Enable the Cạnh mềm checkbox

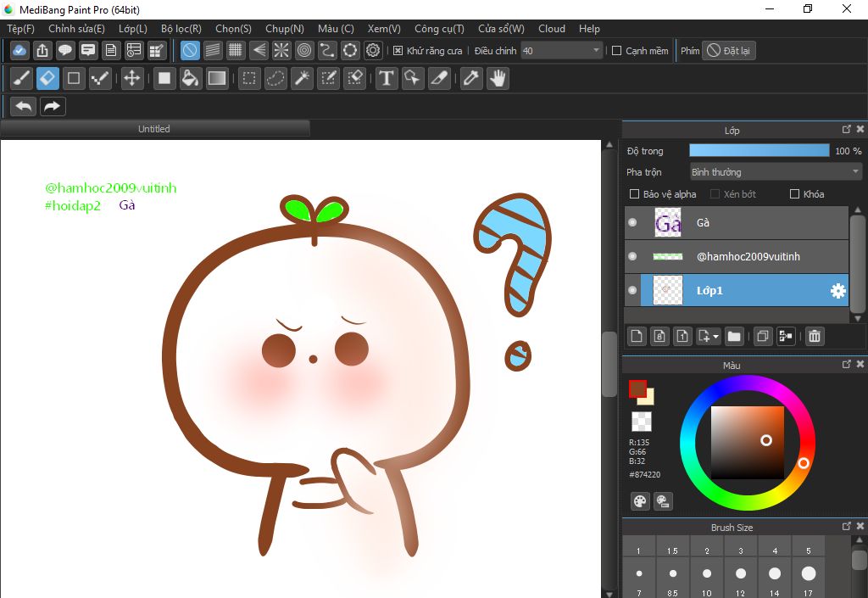pos(617,51)
